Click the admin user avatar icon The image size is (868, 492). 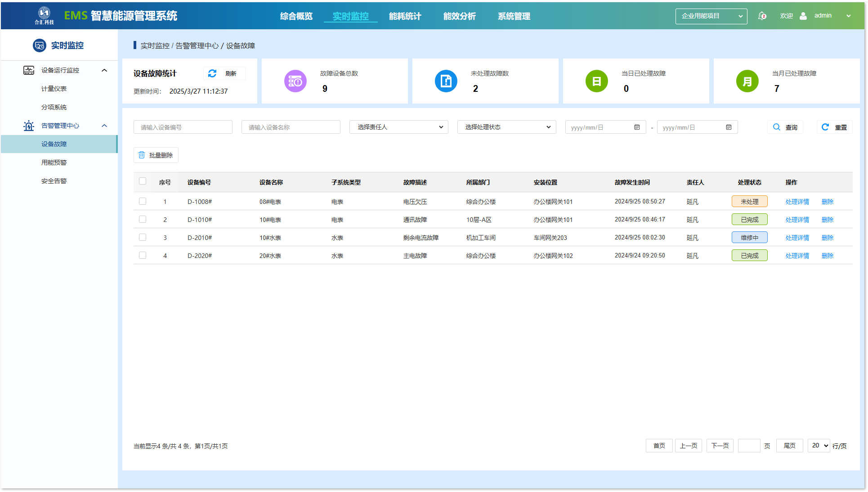click(x=803, y=16)
